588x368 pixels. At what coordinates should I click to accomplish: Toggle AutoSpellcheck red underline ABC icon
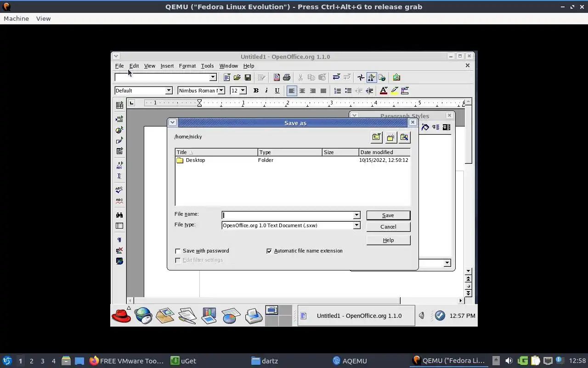[119, 201]
